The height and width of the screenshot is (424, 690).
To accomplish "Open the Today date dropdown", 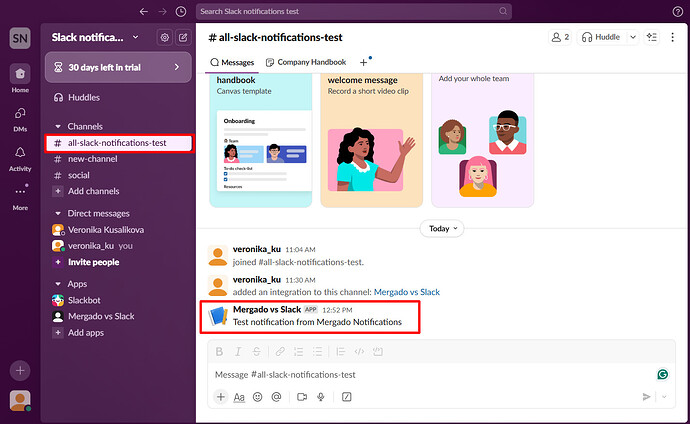I will 441,228.
